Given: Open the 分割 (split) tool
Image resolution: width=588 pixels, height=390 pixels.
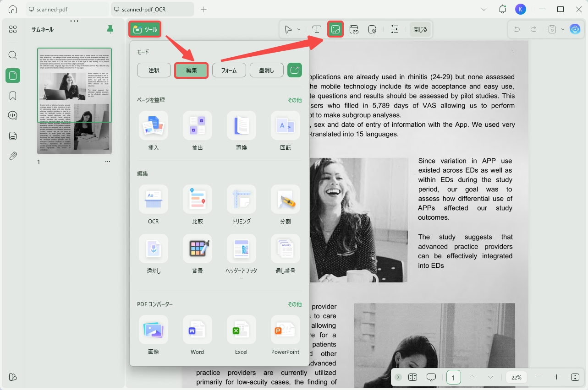Looking at the screenshot, I should (286, 206).
